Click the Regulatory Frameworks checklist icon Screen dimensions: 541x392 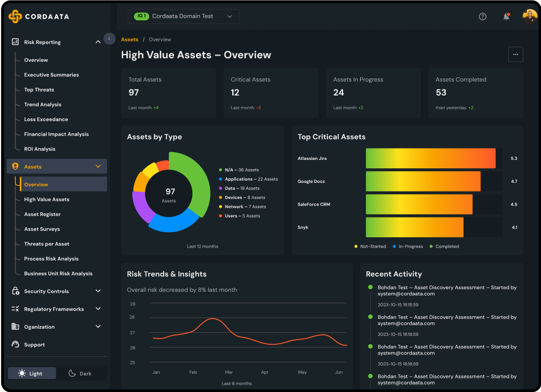point(15,309)
